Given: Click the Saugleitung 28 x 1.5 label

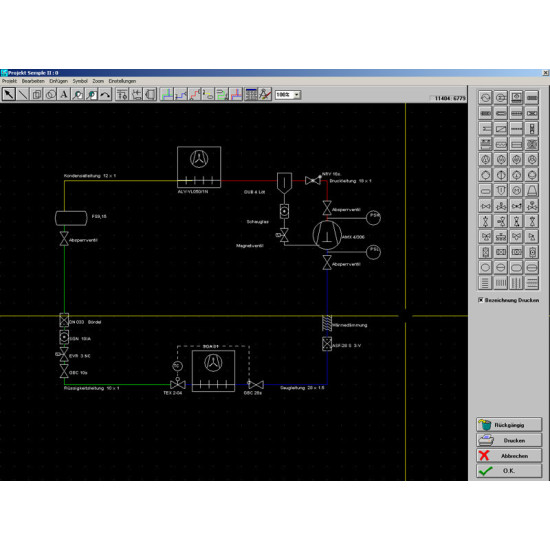Looking at the screenshot, I should click(302, 388).
